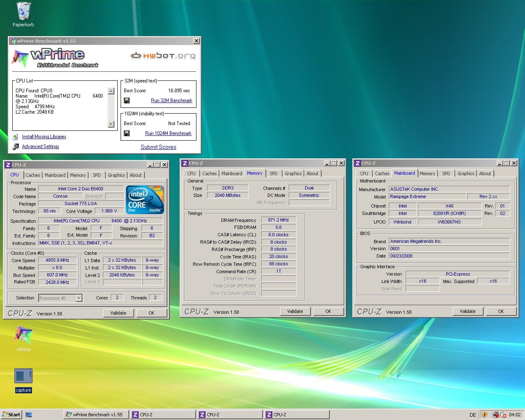Screen dimensions: 525x420
Task: Open the Memory tab in the right CPU-Z window
Action: [x=427, y=173]
